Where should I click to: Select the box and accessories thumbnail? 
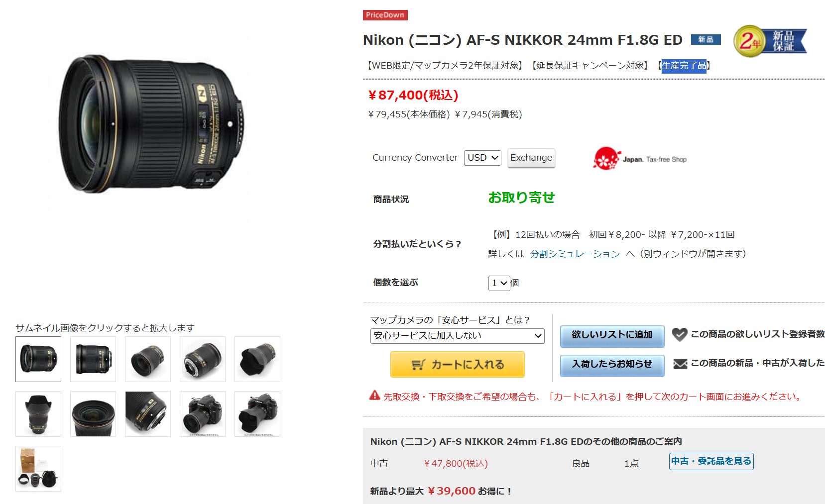[38, 469]
